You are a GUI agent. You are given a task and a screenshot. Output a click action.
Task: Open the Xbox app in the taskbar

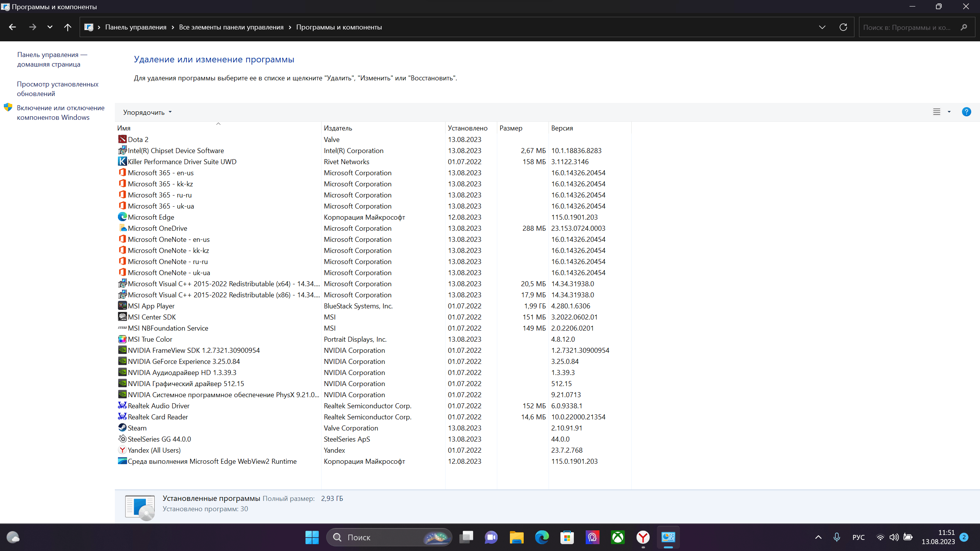coord(618,537)
